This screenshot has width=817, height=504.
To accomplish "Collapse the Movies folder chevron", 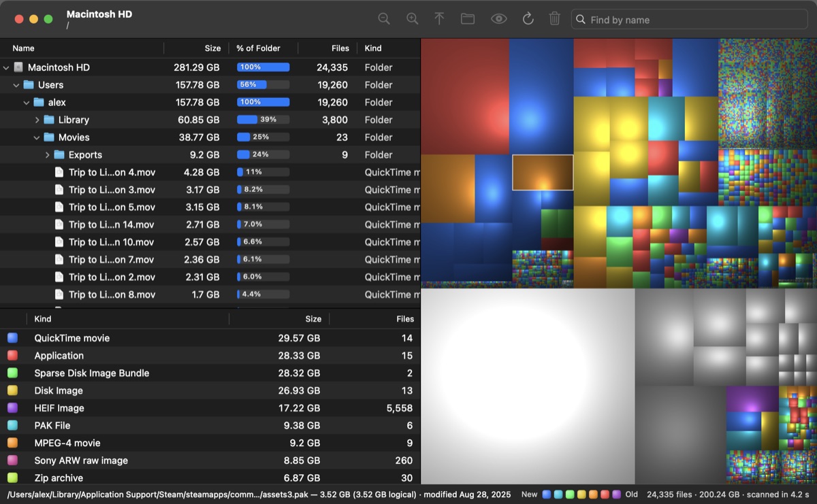I will [37, 137].
